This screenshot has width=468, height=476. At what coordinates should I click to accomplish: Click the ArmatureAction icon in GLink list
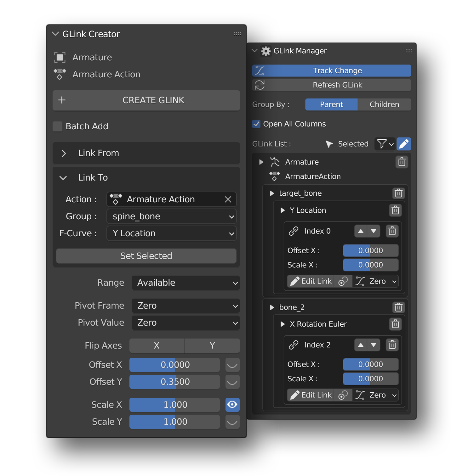[275, 176]
